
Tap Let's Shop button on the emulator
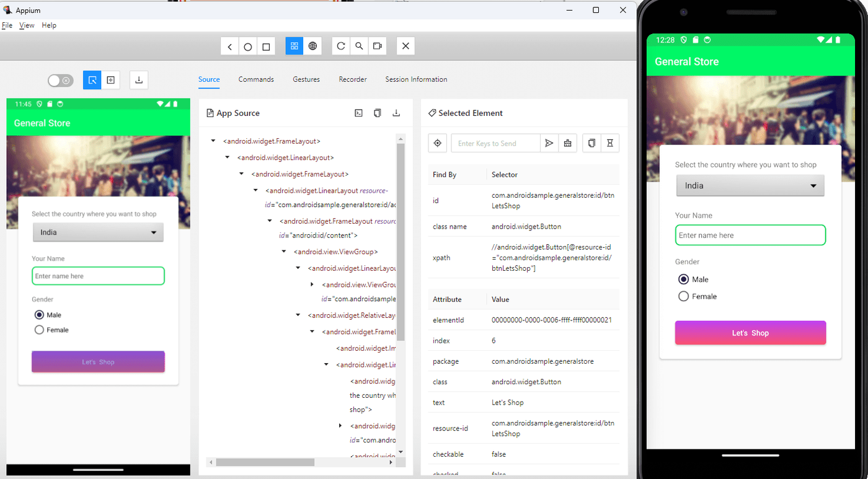click(x=750, y=333)
